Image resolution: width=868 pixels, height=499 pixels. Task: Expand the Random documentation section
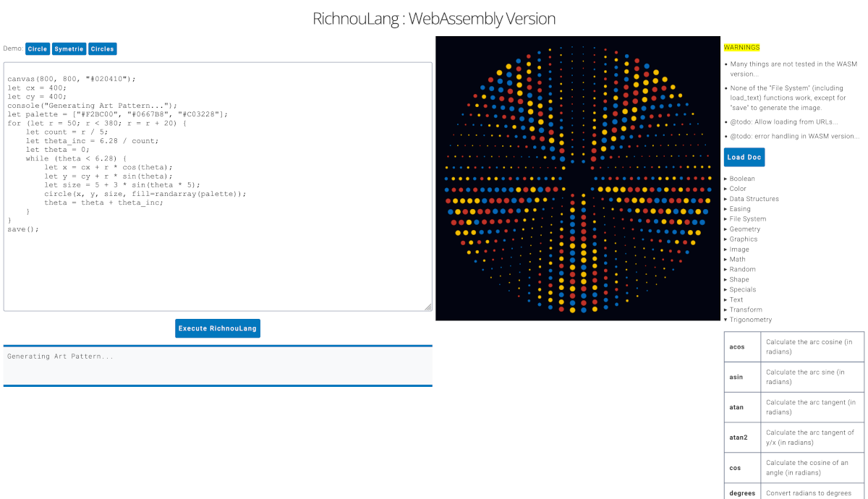(x=742, y=269)
